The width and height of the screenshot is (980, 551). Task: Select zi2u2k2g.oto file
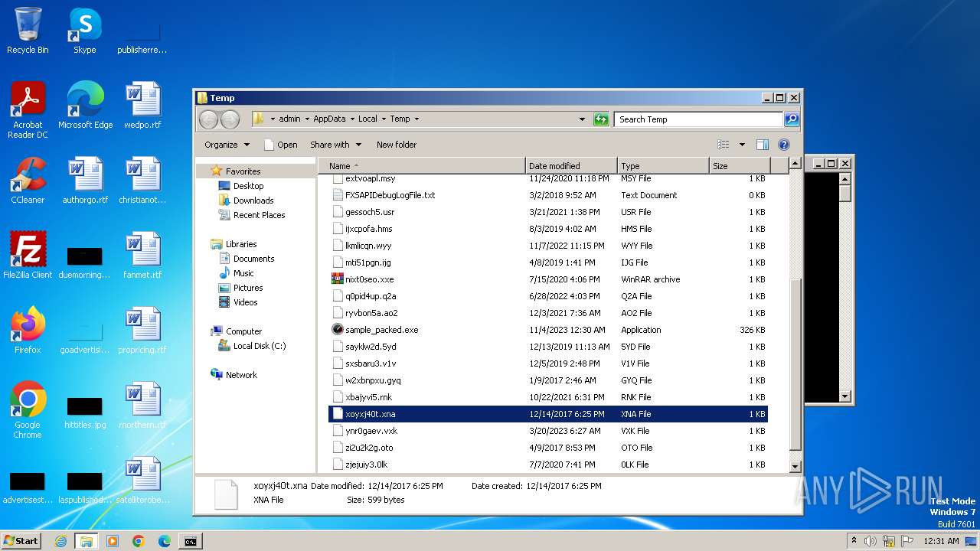(548, 448)
